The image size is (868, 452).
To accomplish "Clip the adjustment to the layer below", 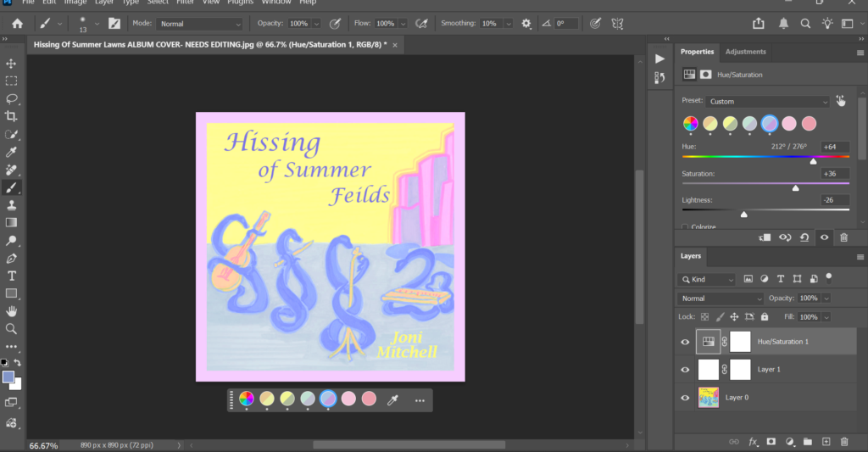I will pyautogui.click(x=765, y=237).
